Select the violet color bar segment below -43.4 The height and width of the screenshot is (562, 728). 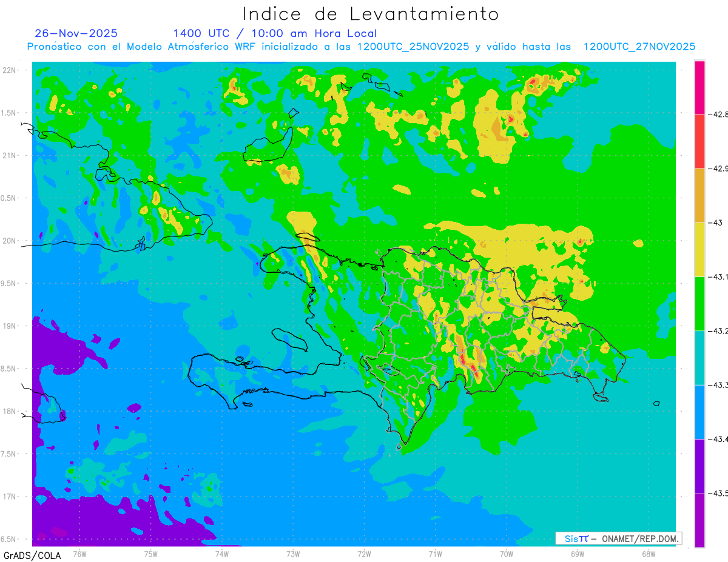click(700, 466)
